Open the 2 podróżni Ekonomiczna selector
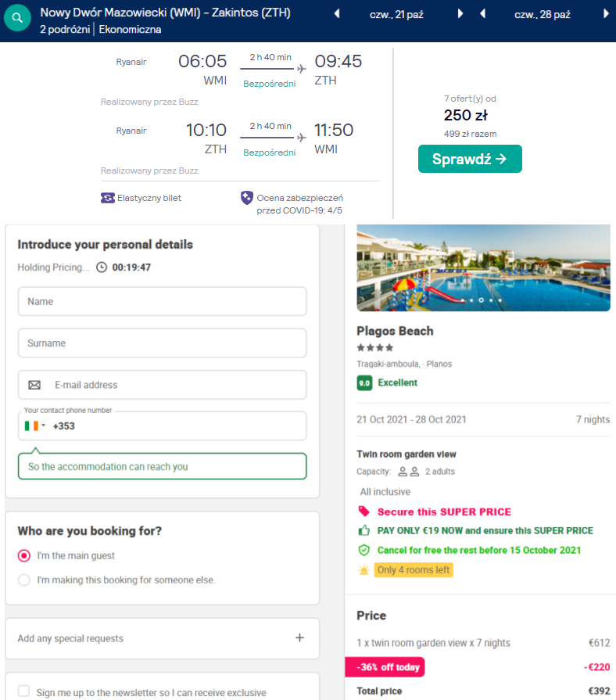616x700 pixels. point(100,30)
